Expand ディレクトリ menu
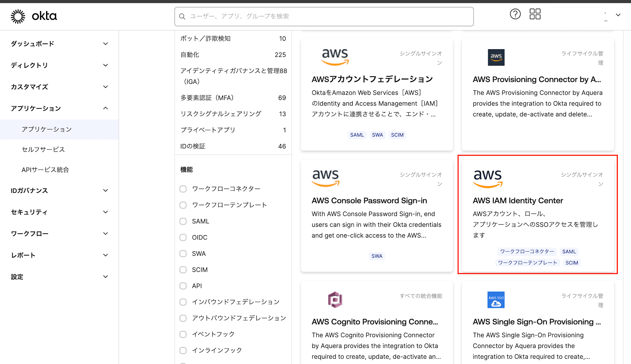 pyautogui.click(x=59, y=65)
